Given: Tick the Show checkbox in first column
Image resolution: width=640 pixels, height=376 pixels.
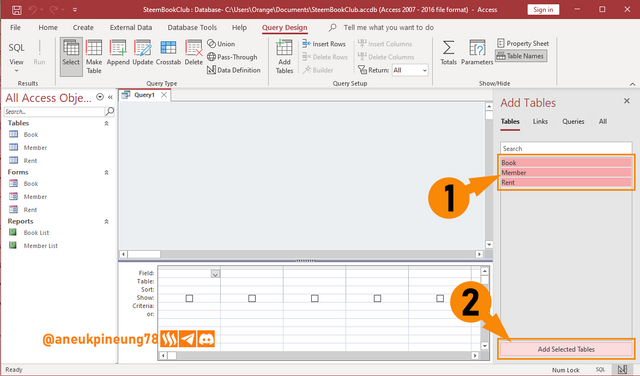Looking at the screenshot, I should coord(189,298).
